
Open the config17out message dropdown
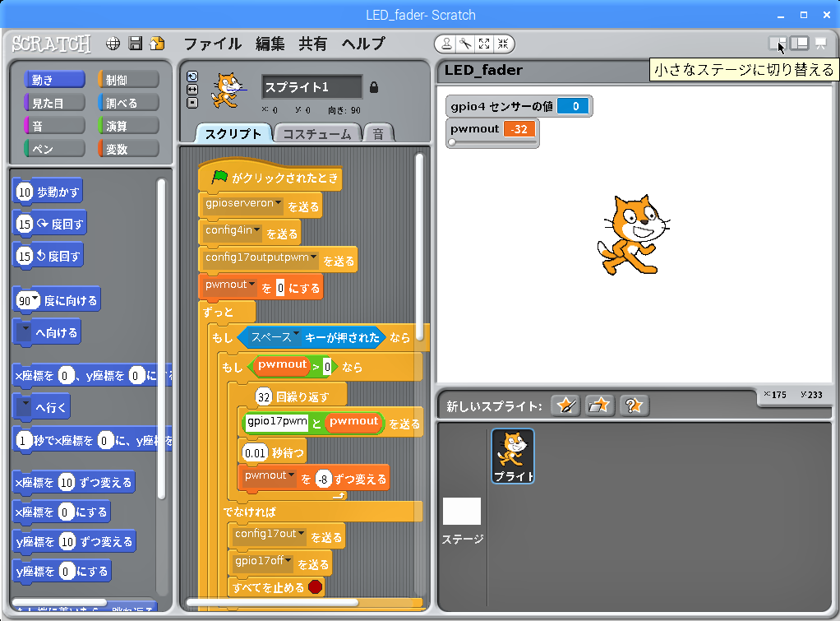pos(301,533)
